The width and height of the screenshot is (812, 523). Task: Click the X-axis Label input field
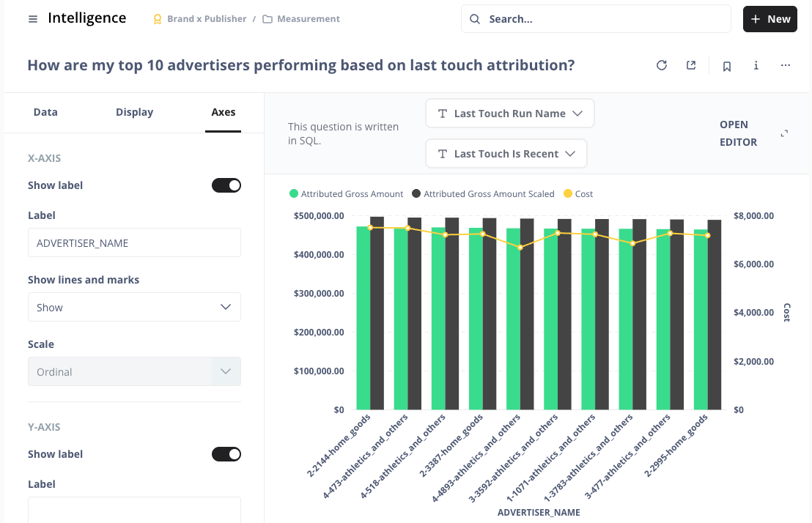[134, 243]
